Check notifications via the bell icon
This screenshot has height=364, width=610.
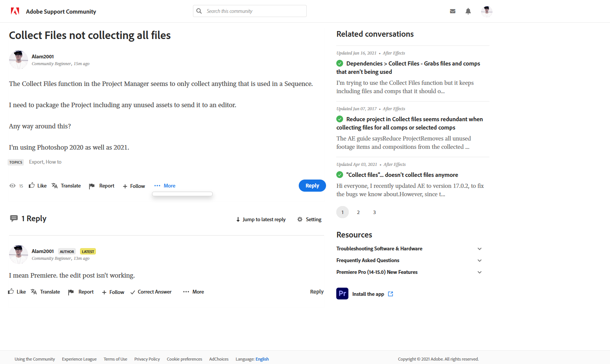tap(468, 11)
